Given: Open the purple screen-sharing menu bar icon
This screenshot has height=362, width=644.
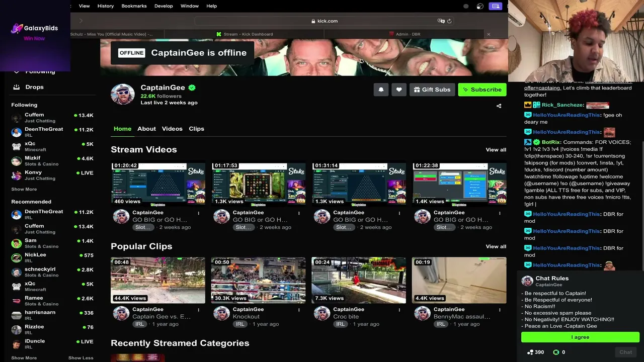Looking at the screenshot, I should pos(496,6).
